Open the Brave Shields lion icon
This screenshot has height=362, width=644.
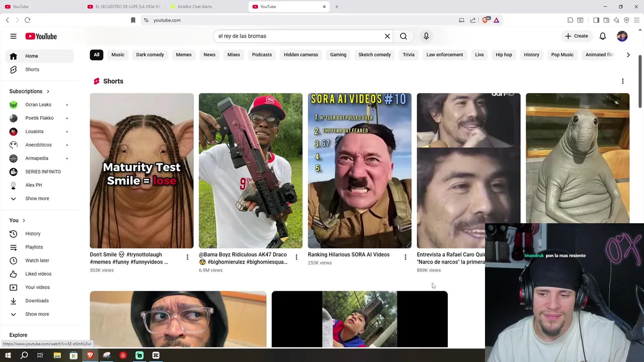tap(486, 20)
